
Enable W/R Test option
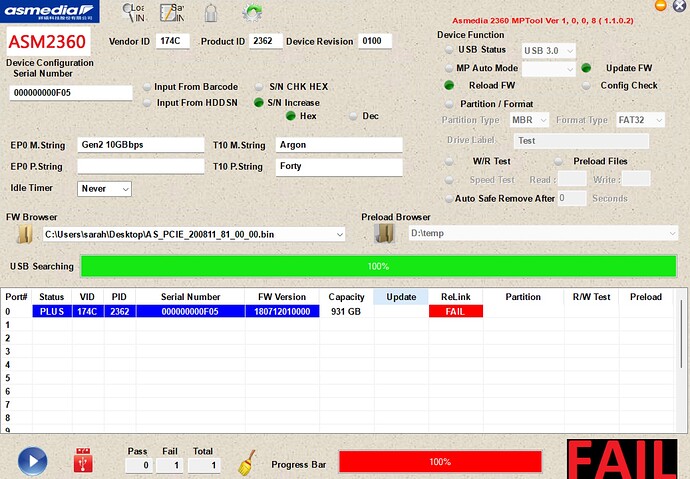coord(449,161)
